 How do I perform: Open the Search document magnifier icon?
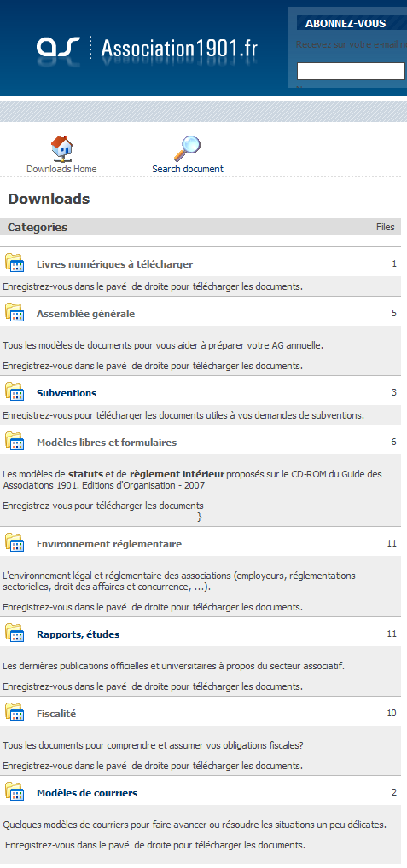[x=187, y=148]
